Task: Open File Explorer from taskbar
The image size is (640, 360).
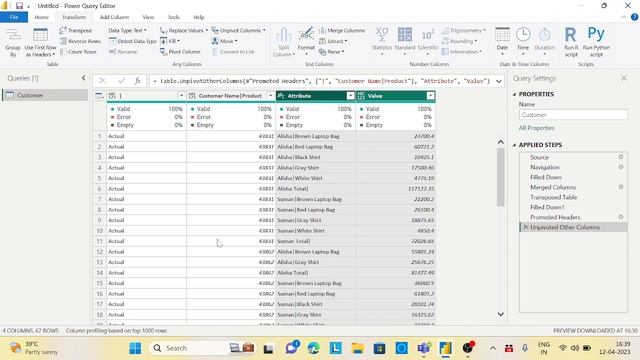Action: pyautogui.click(x=357, y=348)
